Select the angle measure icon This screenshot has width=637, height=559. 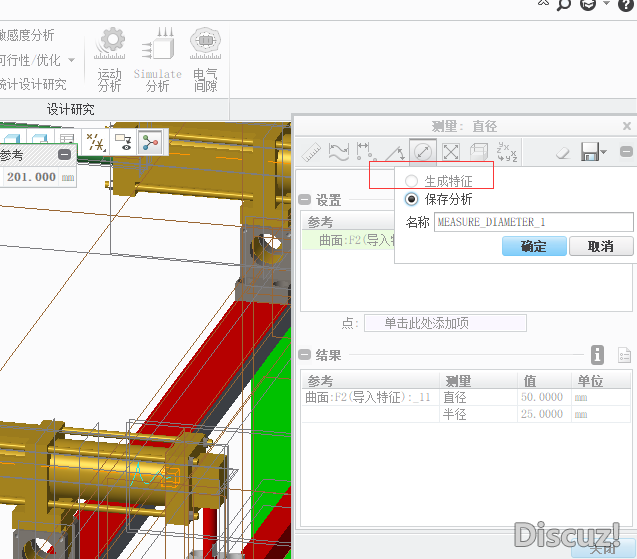pyautogui.click(x=394, y=152)
